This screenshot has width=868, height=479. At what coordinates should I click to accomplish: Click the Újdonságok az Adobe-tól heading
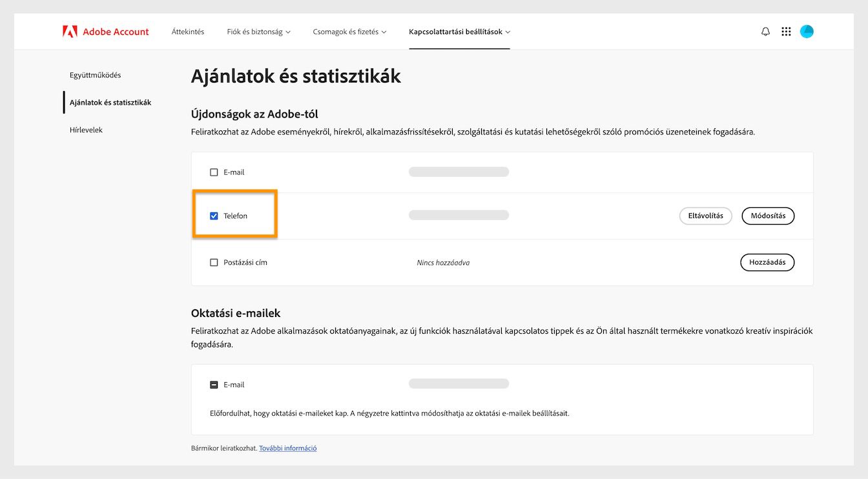tap(254, 114)
